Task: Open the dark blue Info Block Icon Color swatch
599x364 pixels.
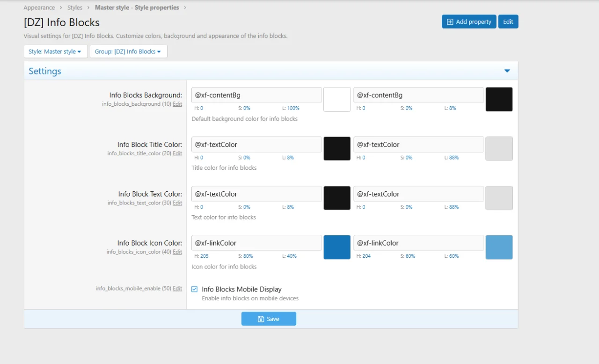Action: coord(337,247)
